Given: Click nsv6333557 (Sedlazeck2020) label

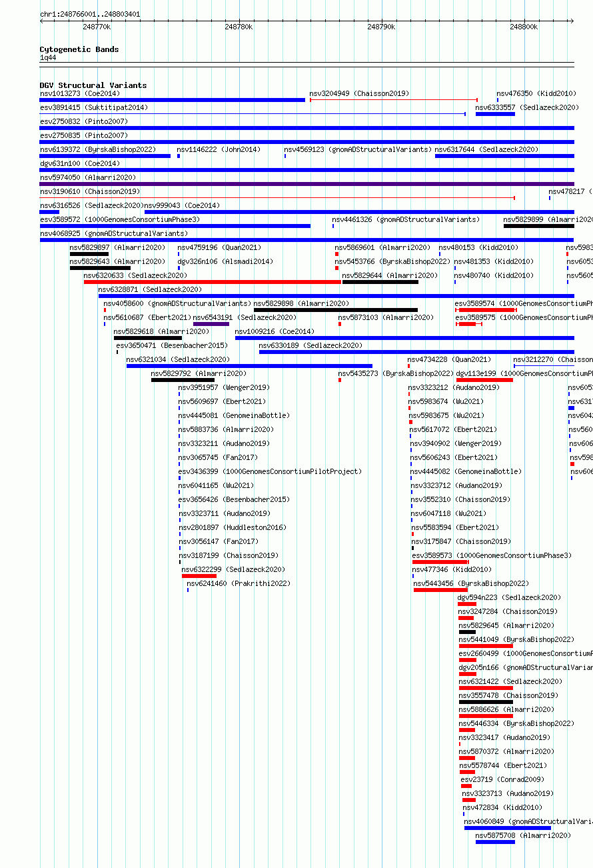Looking at the screenshot, I should [527, 107].
